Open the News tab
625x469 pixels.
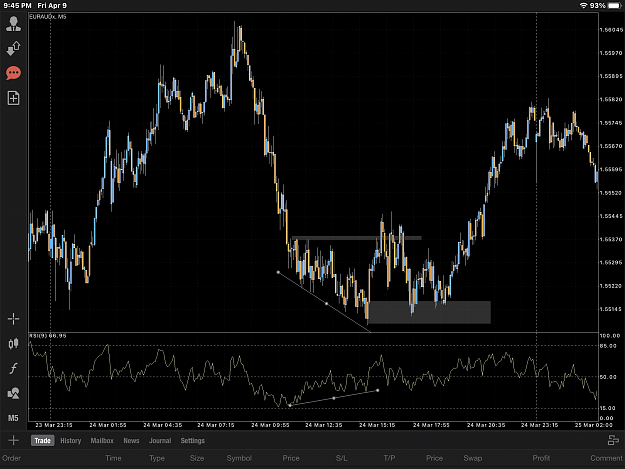tap(131, 441)
